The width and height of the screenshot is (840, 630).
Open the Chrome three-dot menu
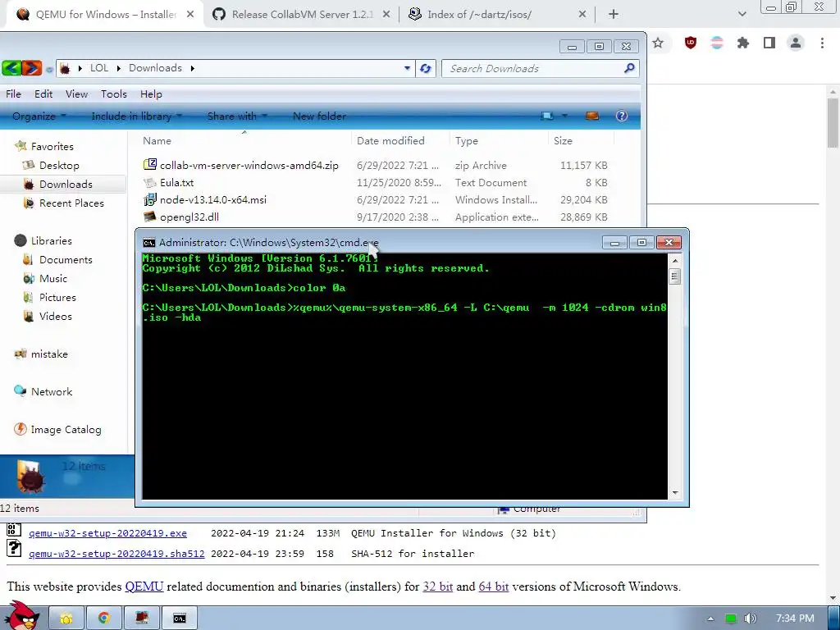tap(822, 43)
